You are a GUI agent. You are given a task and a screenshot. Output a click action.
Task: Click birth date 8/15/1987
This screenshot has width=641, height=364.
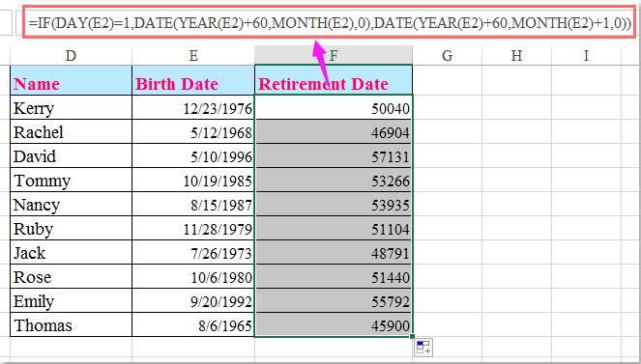point(193,204)
